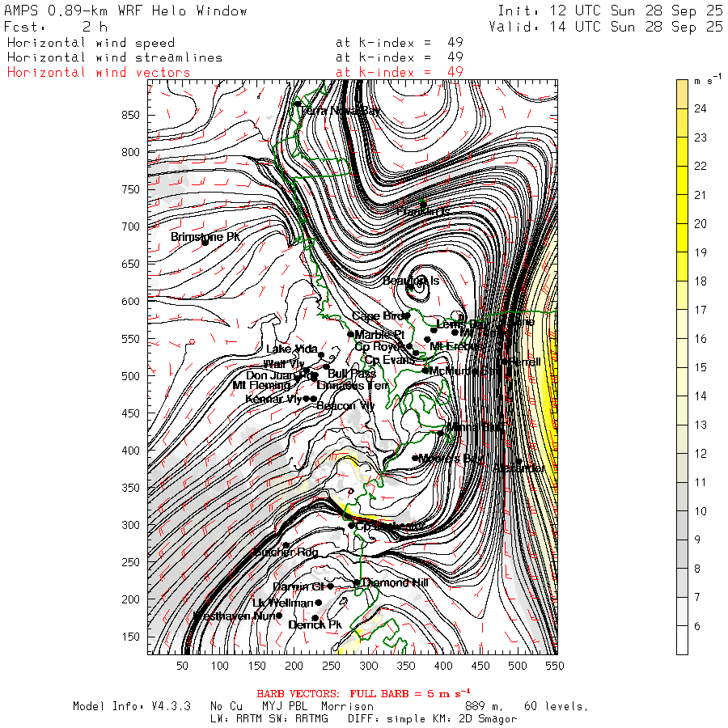
Task: Click the 'Valid: 14 UTC Sun 28 Sep 25' line
Action: click(x=605, y=27)
